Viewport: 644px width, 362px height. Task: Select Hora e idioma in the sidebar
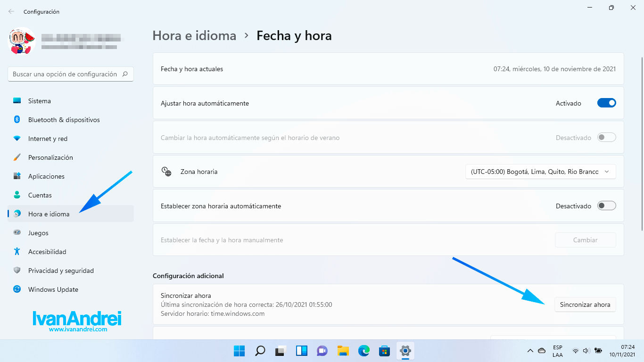coord(71,214)
